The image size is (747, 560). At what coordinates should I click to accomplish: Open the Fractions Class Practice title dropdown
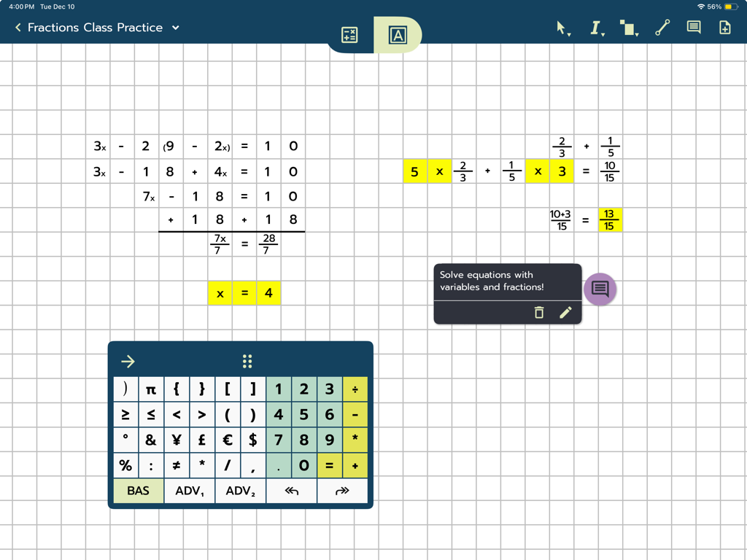pos(175,28)
